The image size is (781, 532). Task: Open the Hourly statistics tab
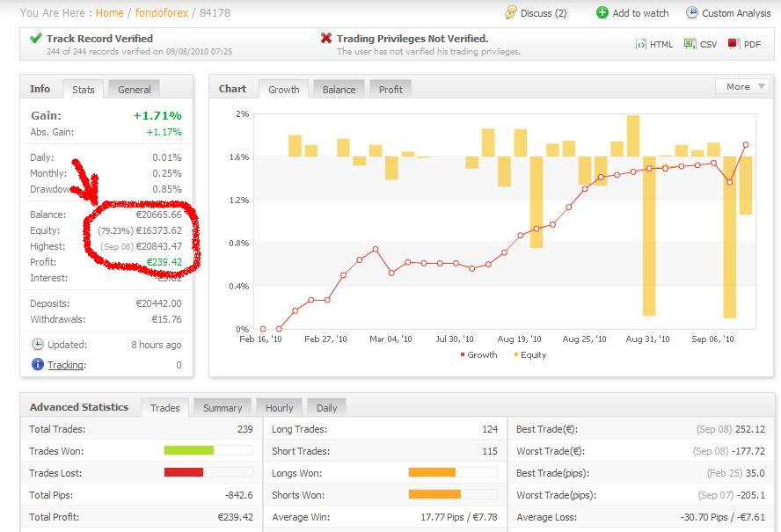pos(280,408)
